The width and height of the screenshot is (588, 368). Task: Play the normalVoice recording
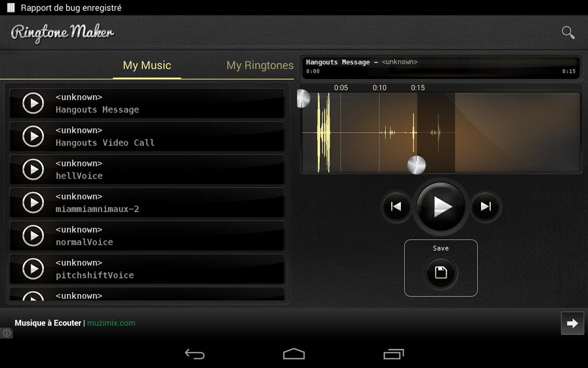33,236
